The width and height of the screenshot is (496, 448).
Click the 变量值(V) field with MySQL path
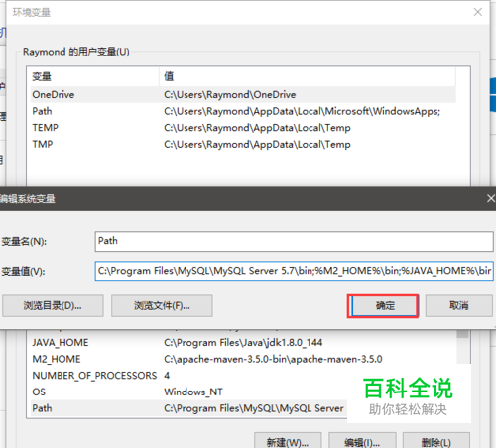coord(294,271)
